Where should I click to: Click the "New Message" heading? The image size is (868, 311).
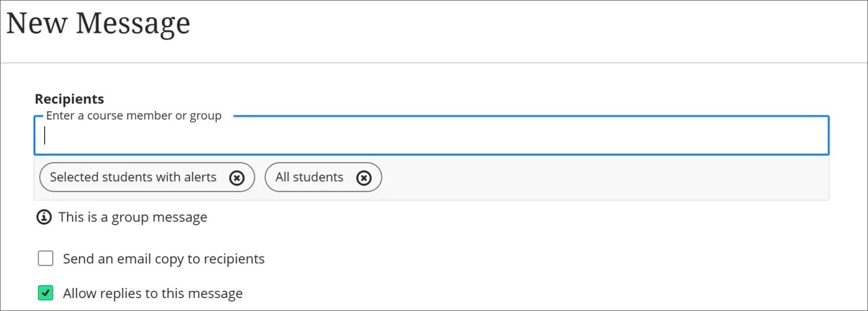pos(98,23)
